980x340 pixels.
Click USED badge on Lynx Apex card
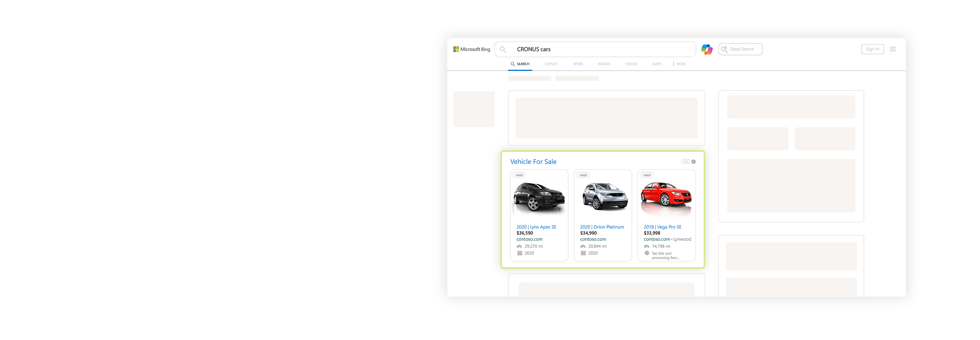pyautogui.click(x=519, y=175)
